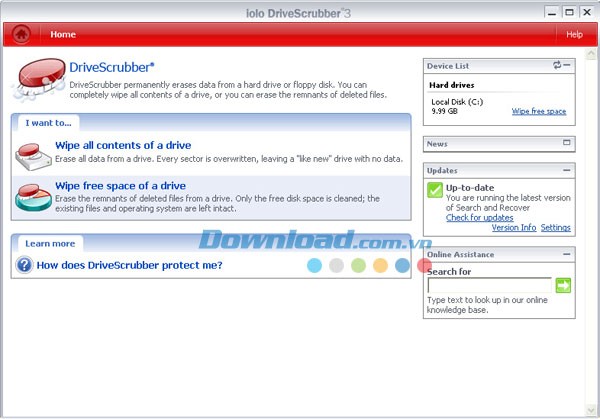Open the Help menu
This screenshot has height=419, width=600.
pyautogui.click(x=574, y=34)
